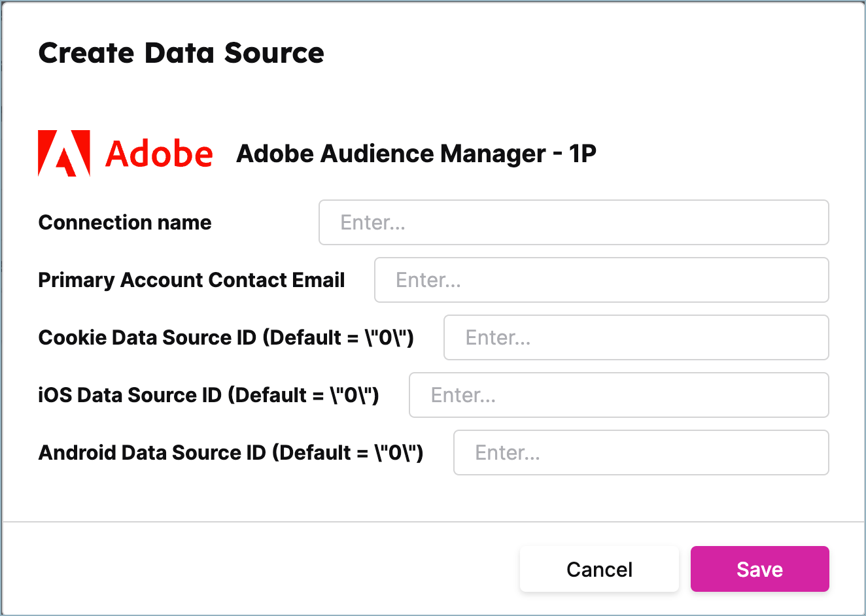
Task: Click the Adobe logo icon
Action: coord(126,154)
